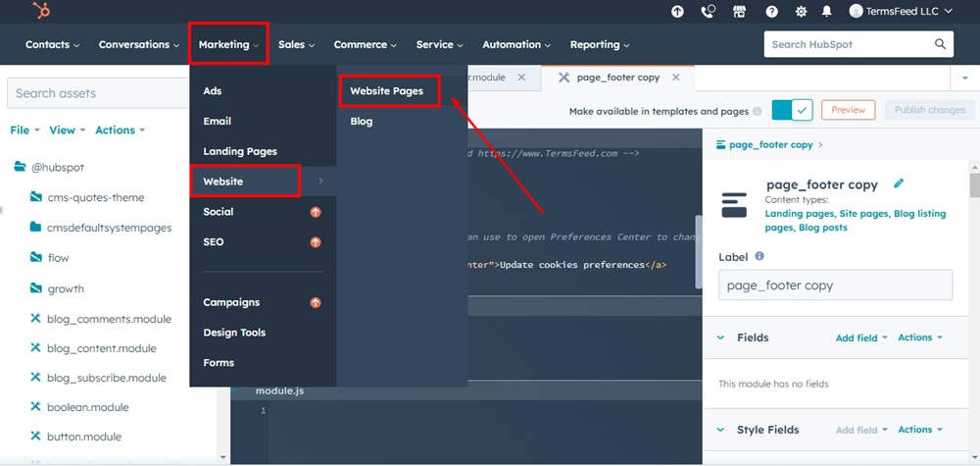Open the Commerce dropdown menu

coord(365,44)
